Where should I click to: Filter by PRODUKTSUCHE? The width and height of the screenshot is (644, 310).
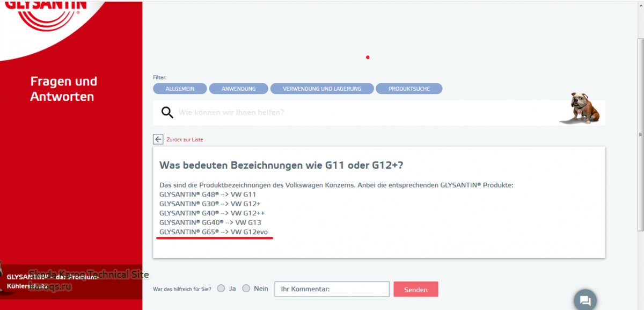point(409,89)
